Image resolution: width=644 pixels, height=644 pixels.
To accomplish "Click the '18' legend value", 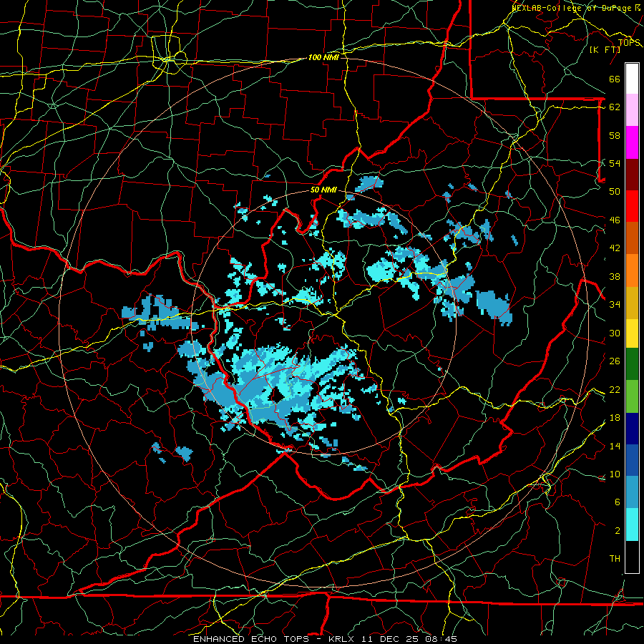I will (x=615, y=418).
